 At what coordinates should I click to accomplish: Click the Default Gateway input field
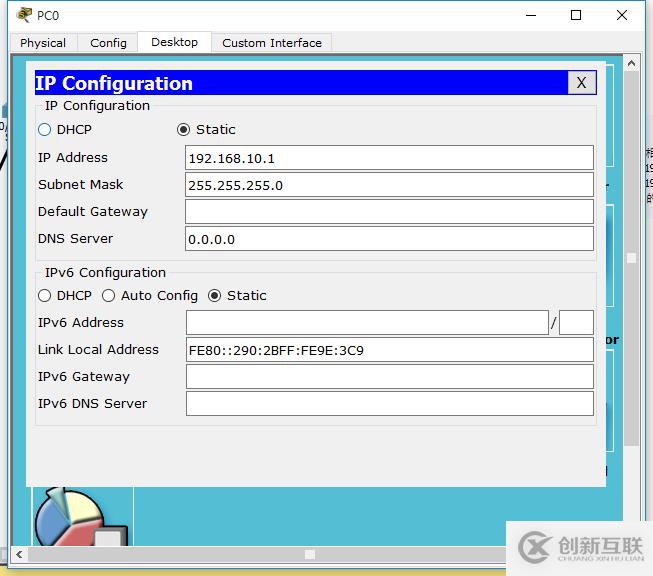click(x=389, y=212)
